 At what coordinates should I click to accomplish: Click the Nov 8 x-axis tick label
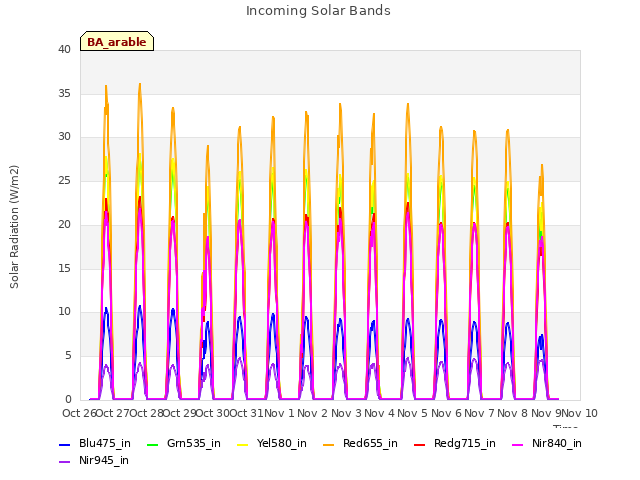[513, 413]
